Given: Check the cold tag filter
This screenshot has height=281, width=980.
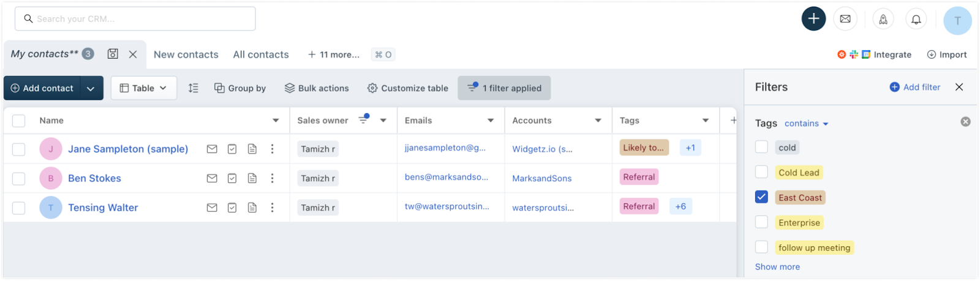Looking at the screenshot, I should 761,147.
